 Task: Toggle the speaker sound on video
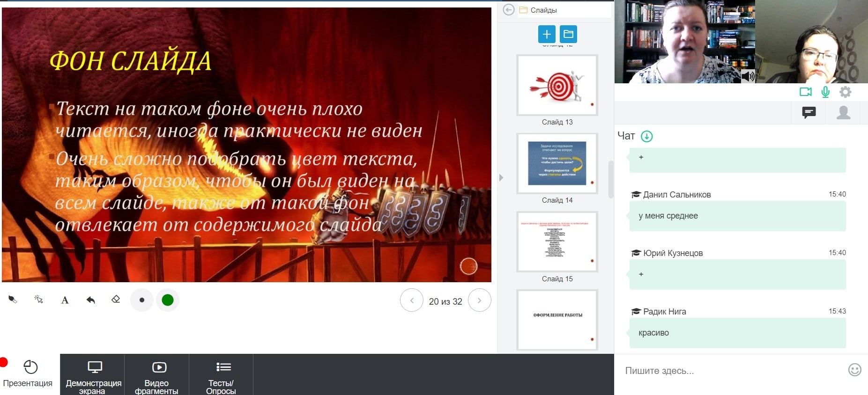748,76
